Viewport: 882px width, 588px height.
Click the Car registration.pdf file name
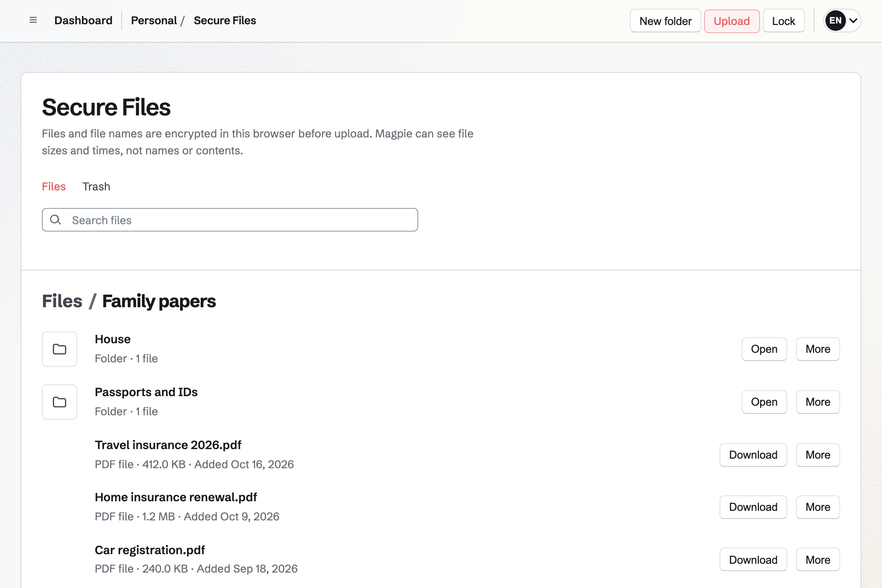150,550
